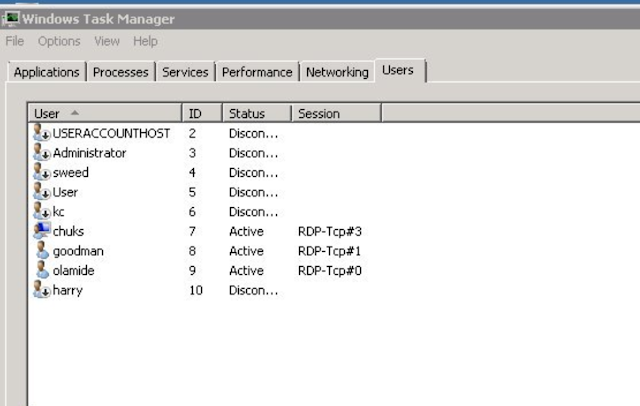
Task: Switch to the Processes tab
Action: [x=121, y=72]
